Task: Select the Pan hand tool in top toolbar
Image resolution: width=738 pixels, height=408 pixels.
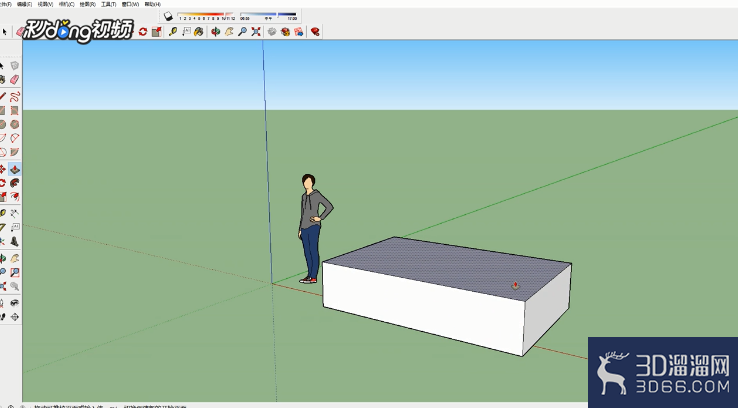Action: (229, 32)
